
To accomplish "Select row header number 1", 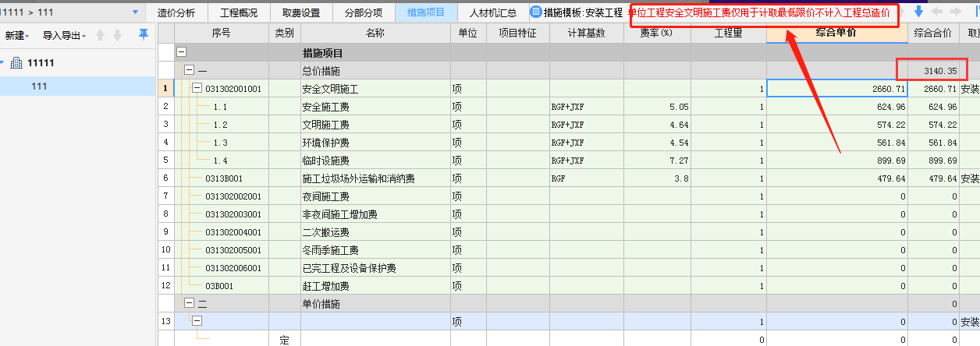I will point(165,89).
